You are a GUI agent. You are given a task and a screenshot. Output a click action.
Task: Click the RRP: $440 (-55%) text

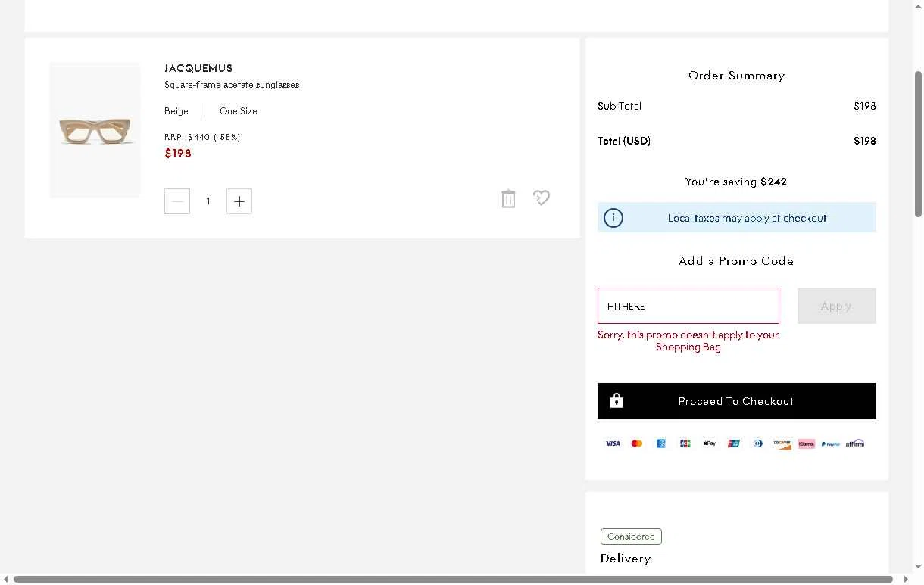[x=202, y=137]
